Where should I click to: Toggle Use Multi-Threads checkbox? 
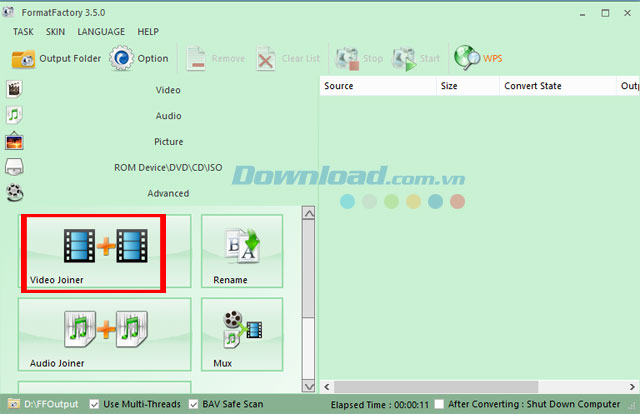tap(94, 404)
